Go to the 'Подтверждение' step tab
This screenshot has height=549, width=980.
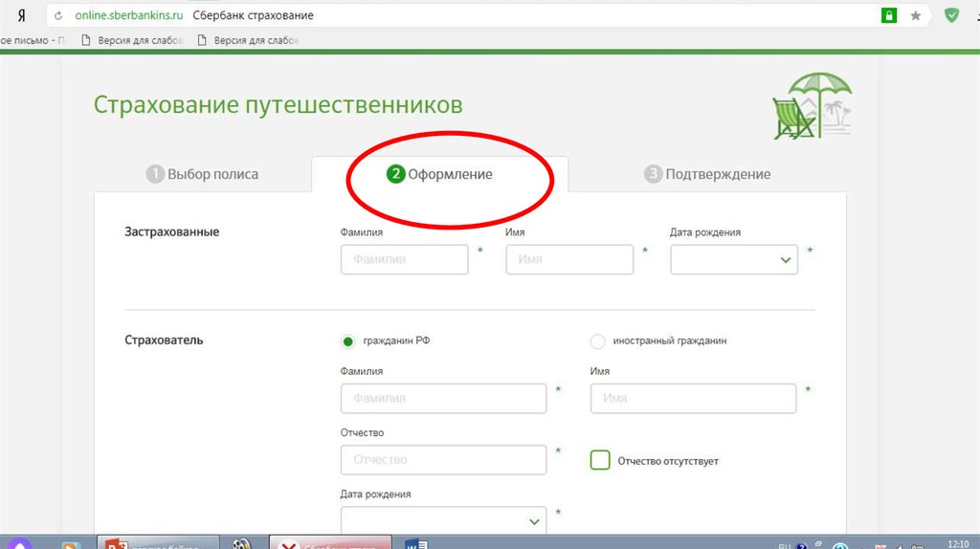[x=707, y=174]
